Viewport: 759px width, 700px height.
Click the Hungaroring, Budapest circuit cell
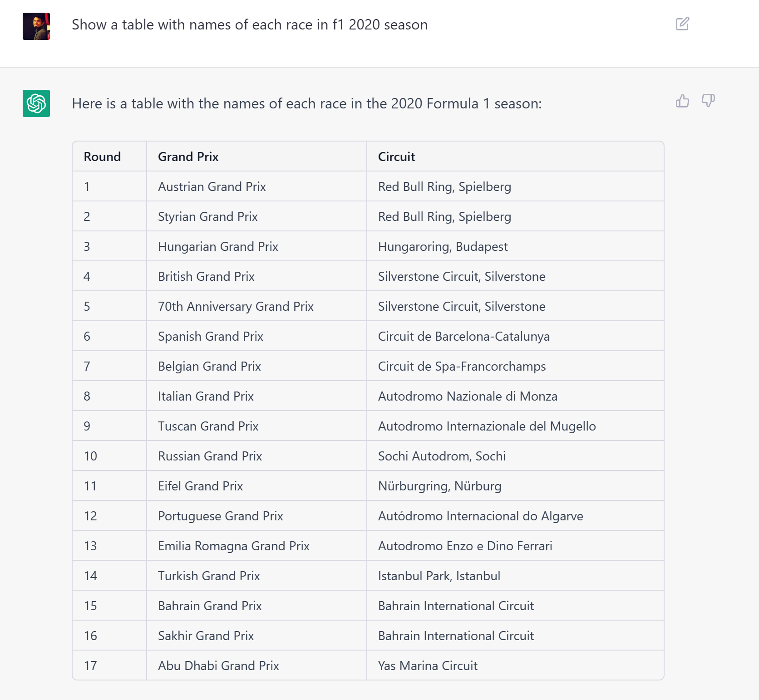pyautogui.click(x=443, y=246)
